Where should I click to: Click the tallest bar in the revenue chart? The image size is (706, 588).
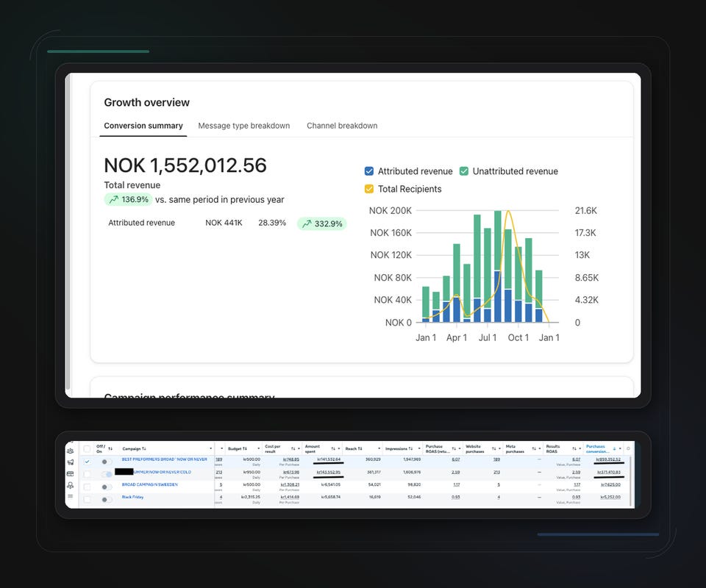coord(498,266)
